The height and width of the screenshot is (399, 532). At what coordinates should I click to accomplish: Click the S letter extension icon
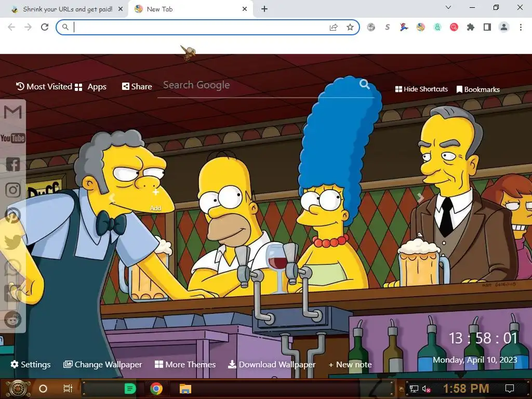pos(388,27)
